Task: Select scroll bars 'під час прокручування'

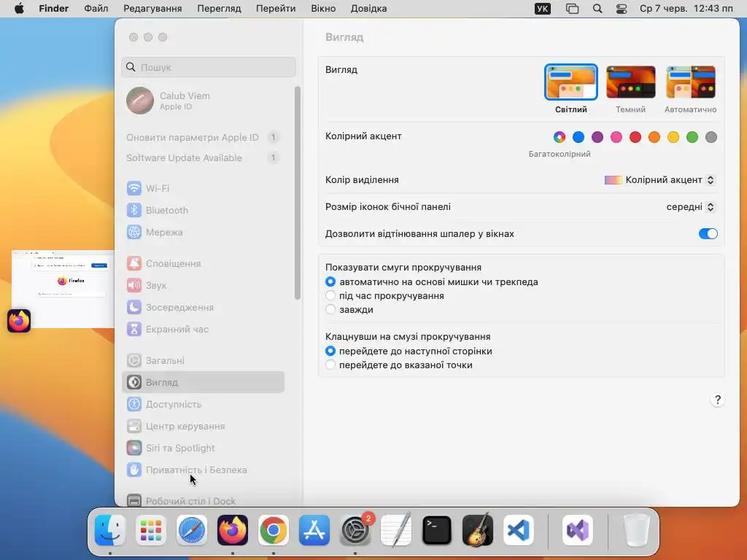Action: [x=330, y=296]
